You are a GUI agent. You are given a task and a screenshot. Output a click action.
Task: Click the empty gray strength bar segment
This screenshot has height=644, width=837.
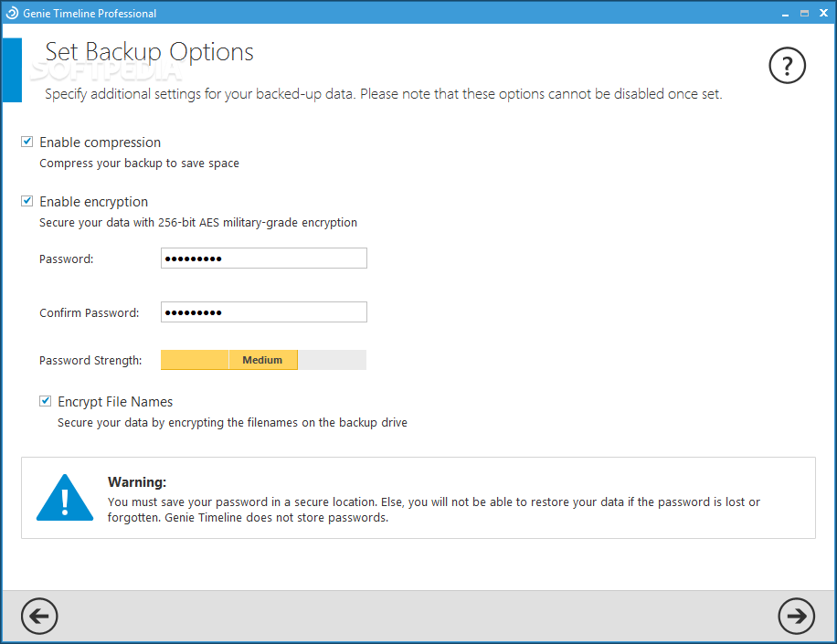[332, 360]
